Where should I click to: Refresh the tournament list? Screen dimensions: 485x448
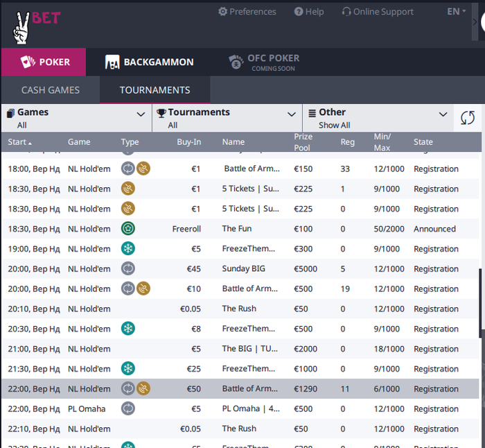coord(468,118)
